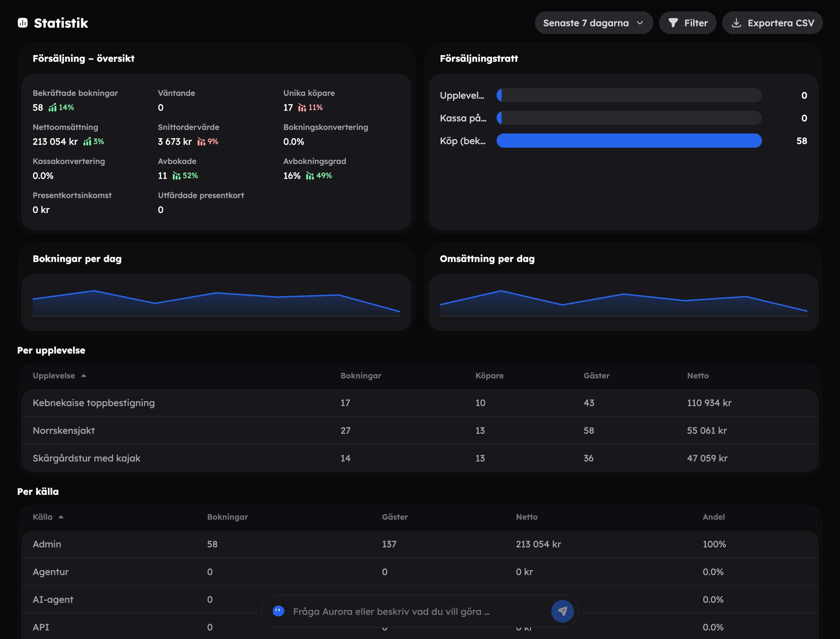Click the Kassa på... funnel bar
The height and width of the screenshot is (639, 840).
629,118
